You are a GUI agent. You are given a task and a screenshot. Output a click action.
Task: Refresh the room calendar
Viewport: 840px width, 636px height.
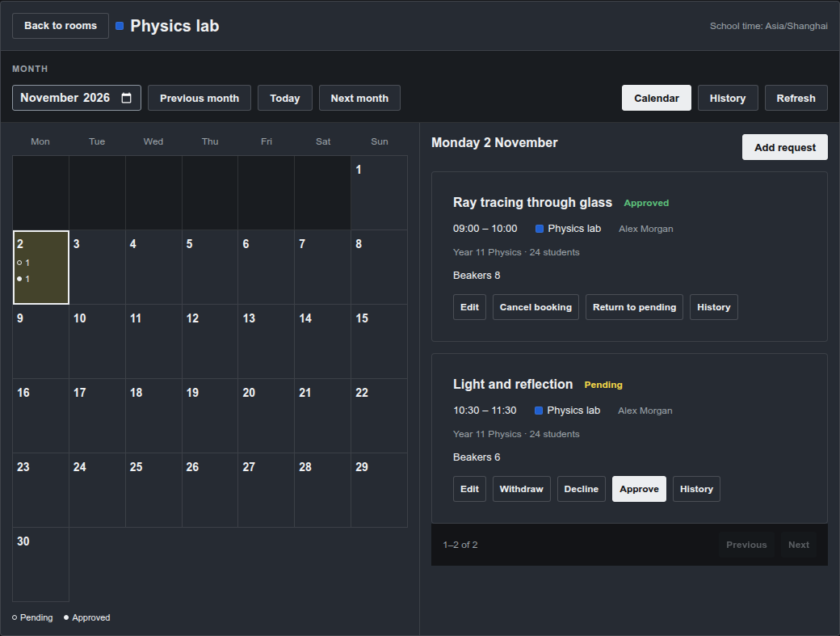coord(796,98)
